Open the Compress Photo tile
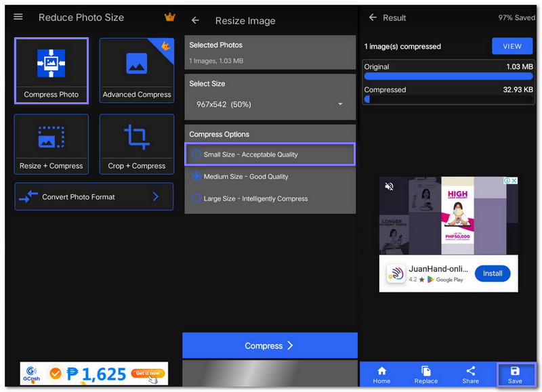Screen dimensions: 542x392 point(51,71)
